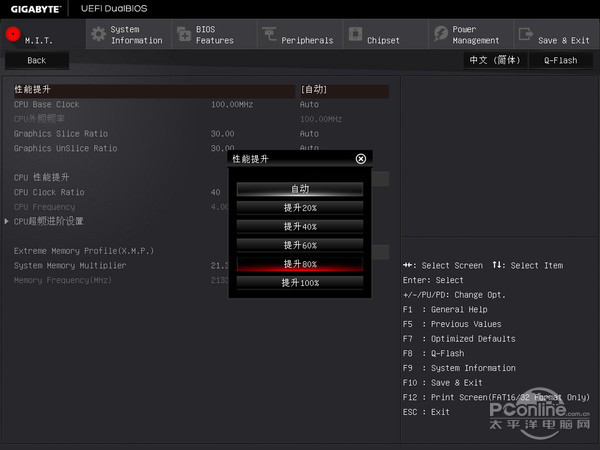Click the F5 Previous Values help line
600x450 pixels.
coord(452,324)
